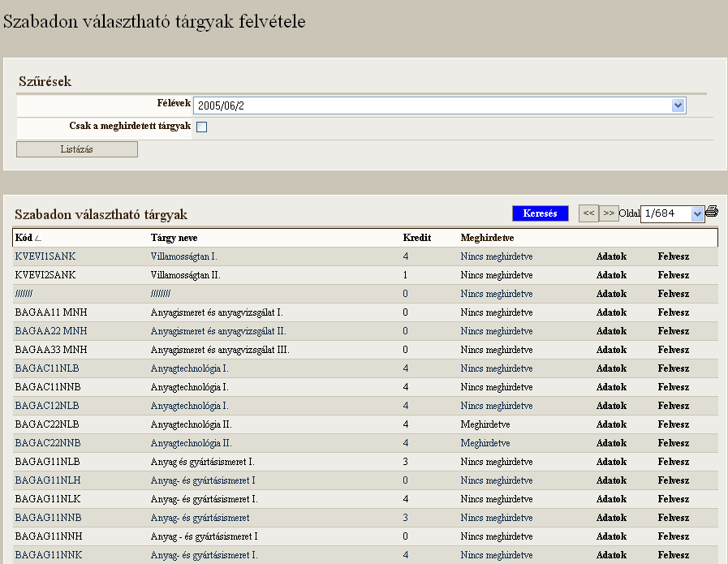Click credit value 1 of Villamosságtan II.
This screenshot has width=728, height=564.
click(405, 275)
